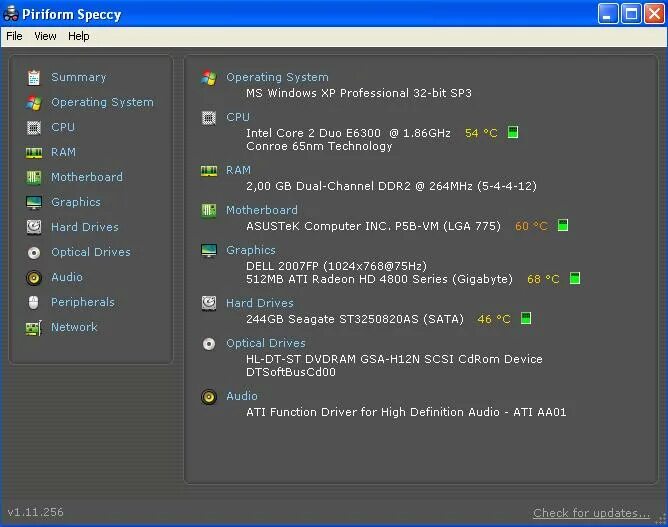Screen dimensions: 668x527
Task: Click the green hard drive temperature indicator at 46 °C
Action: (526, 318)
